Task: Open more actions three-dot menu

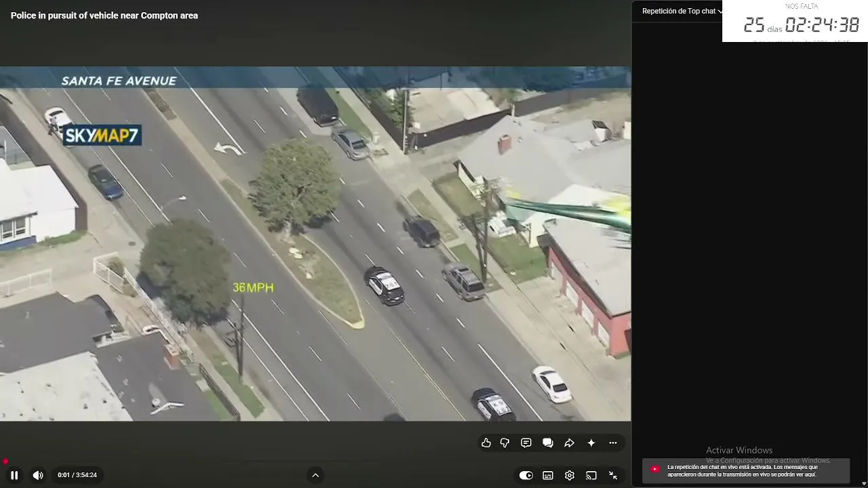Action: pos(613,443)
